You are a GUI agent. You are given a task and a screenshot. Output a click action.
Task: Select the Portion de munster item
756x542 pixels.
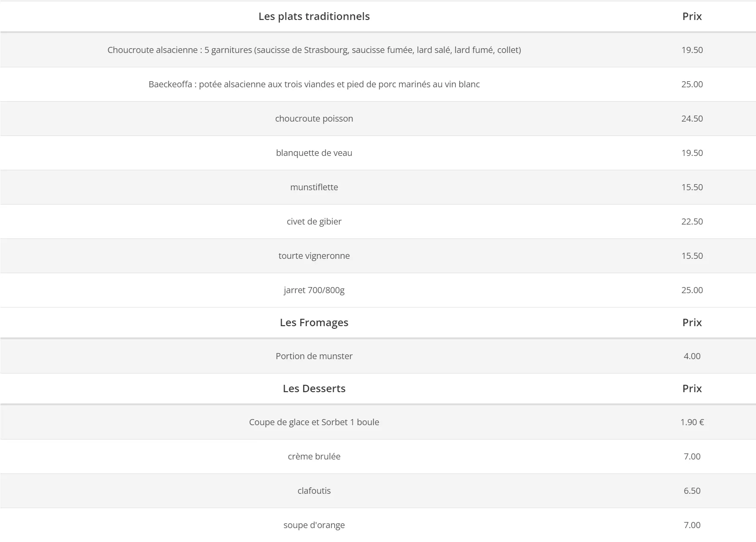click(314, 356)
